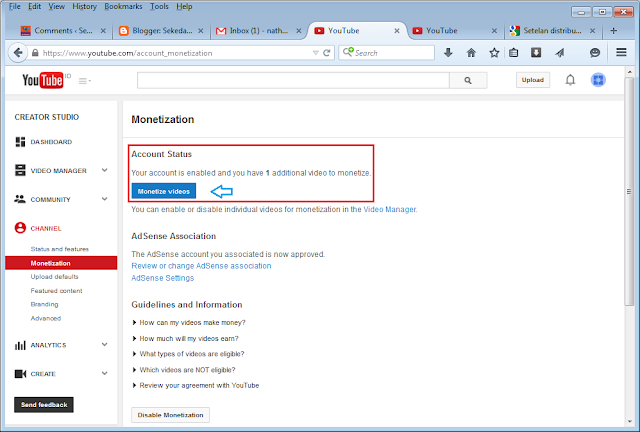
Task: Expand the Analytics section chevron
Action: [104, 345]
